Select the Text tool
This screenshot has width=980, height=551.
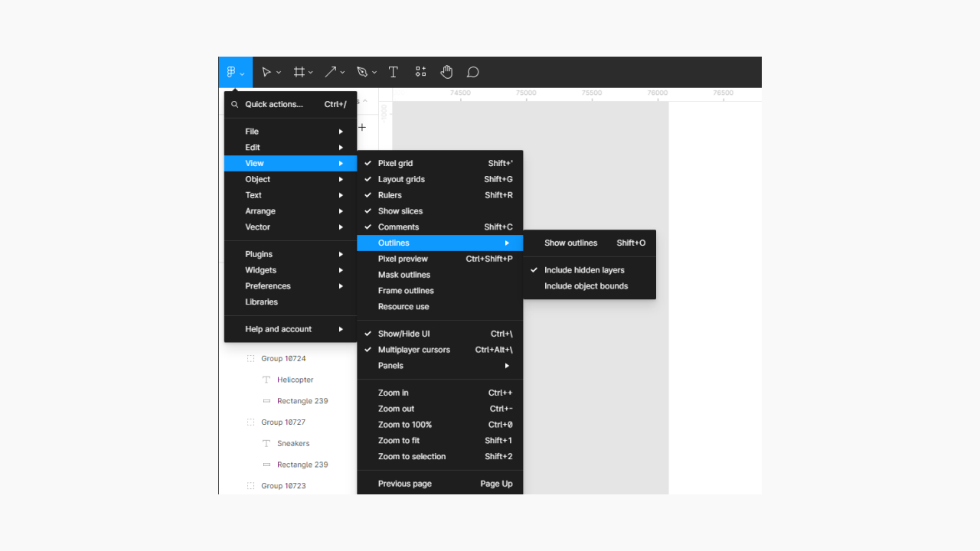point(393,71)
